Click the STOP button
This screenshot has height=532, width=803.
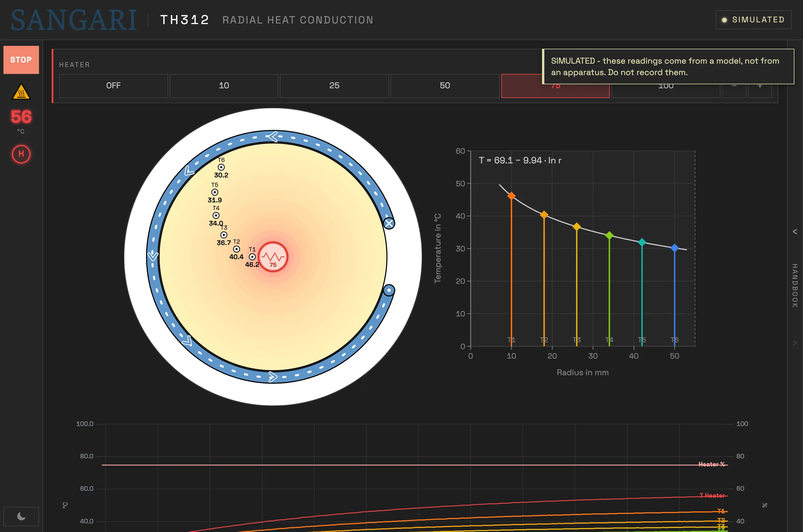point(21,60)
